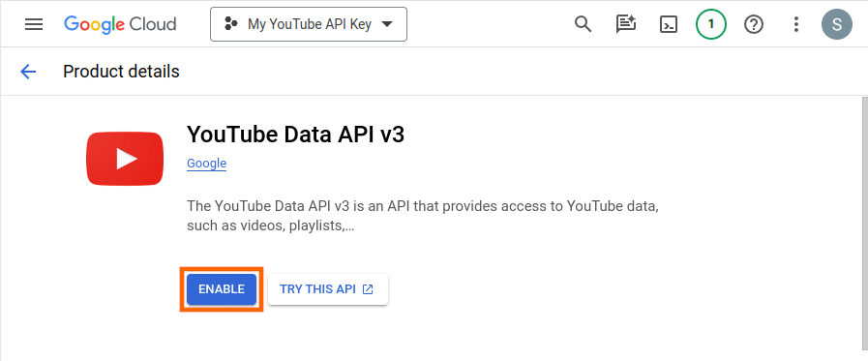Open the hamburger navigation menu

[x=34, y=24]
